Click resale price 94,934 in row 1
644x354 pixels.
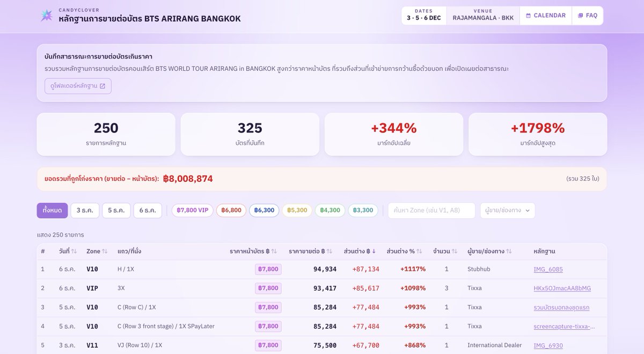click(x=325, y=269)
